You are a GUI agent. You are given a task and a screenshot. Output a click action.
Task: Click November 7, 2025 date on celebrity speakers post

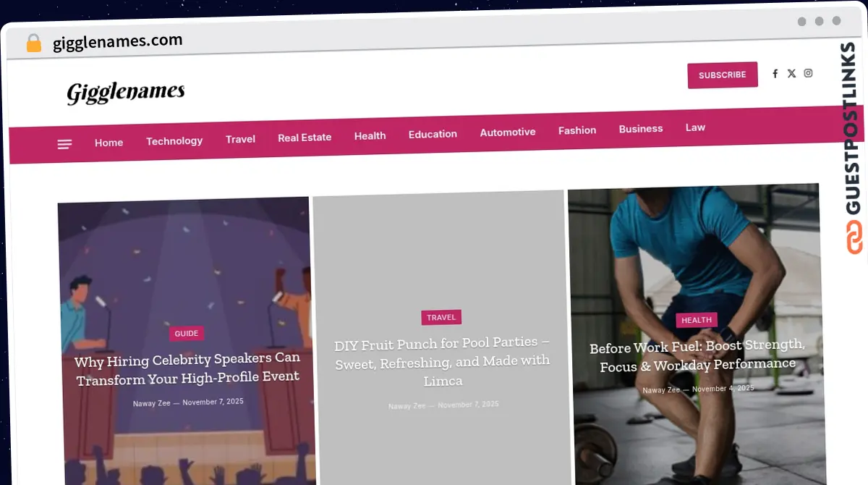pyautogui.click(x=213, y=402)
